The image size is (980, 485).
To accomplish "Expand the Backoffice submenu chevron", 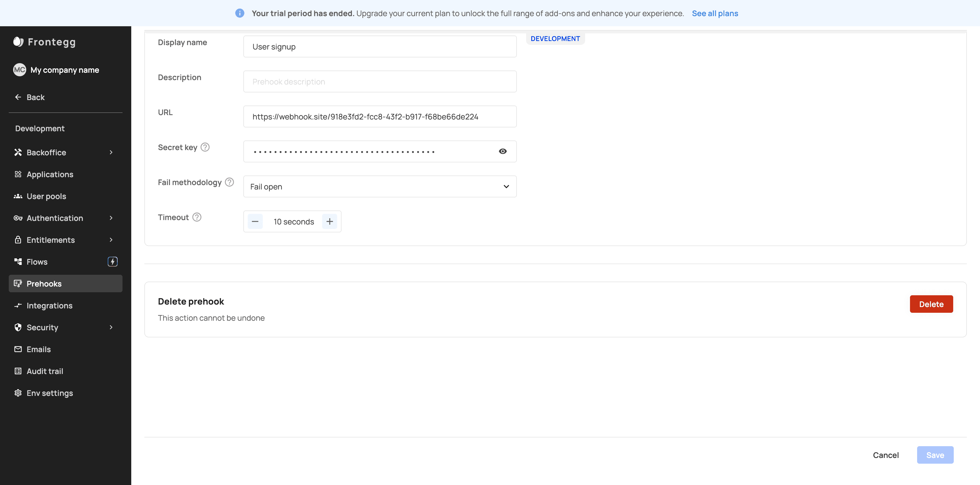I will pyautogui.click(x=111, y=152).
